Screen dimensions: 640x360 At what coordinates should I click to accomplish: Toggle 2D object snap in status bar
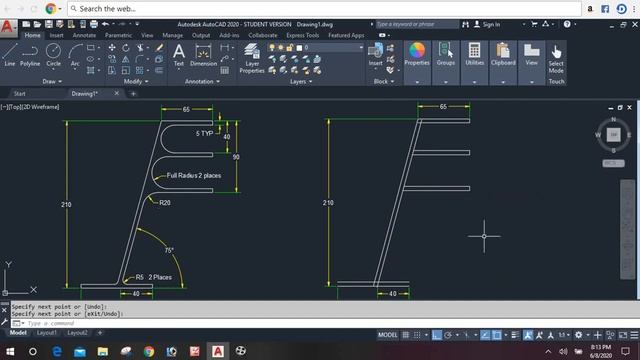click(497, 335)
